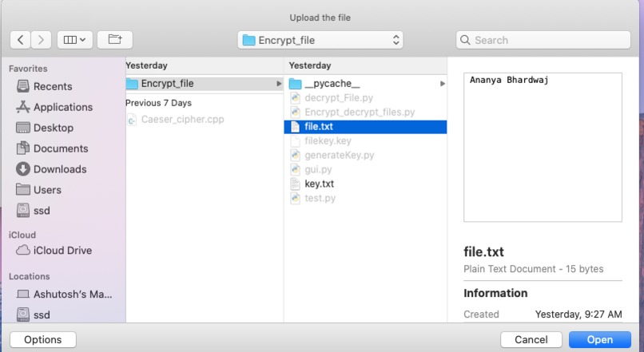Click the ssd drive icon under Locations
The image size is (644, 352).
(23, 314)
